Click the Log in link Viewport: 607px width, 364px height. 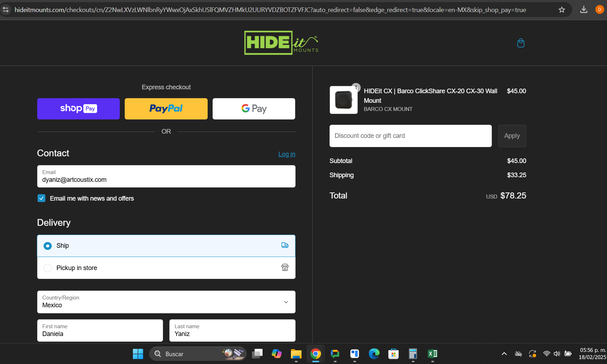(x=287, y=154)
